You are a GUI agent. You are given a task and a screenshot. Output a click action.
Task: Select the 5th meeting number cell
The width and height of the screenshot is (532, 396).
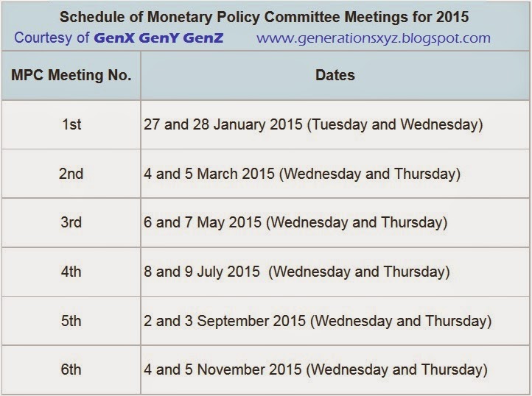pyautogui.click(x=71, y=321)
